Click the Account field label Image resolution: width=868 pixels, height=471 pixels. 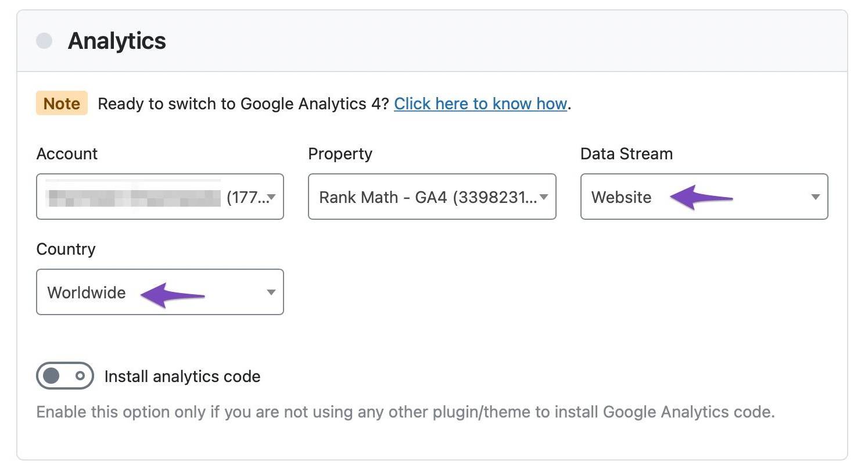[x=67, y=154]
